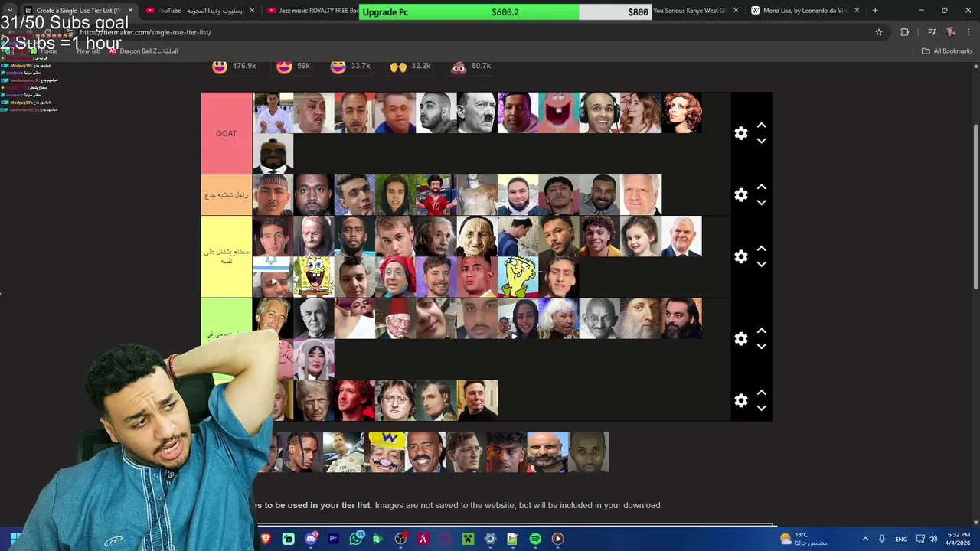
Task: Click the pink GOAT tier label
Action: 227,133
